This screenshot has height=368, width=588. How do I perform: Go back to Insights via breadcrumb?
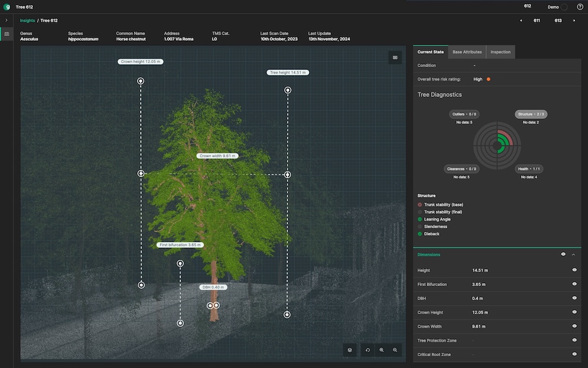click(28, 21)
